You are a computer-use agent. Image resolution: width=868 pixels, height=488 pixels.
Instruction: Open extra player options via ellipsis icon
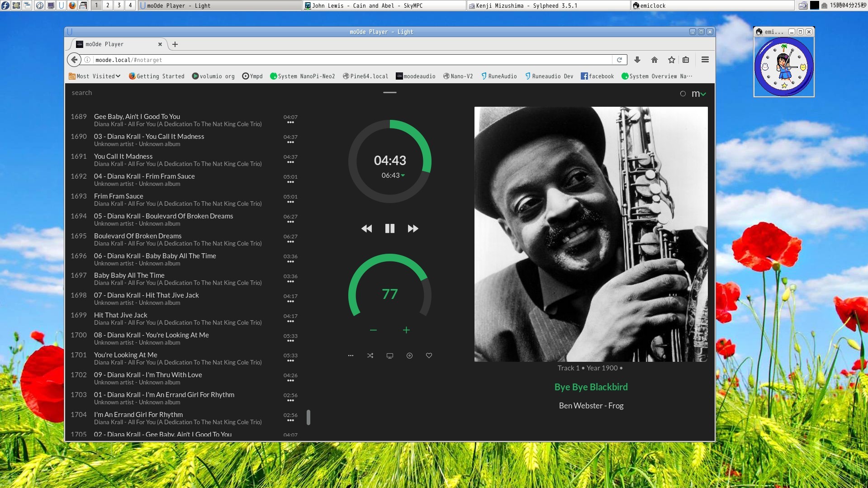coord(351,355)
